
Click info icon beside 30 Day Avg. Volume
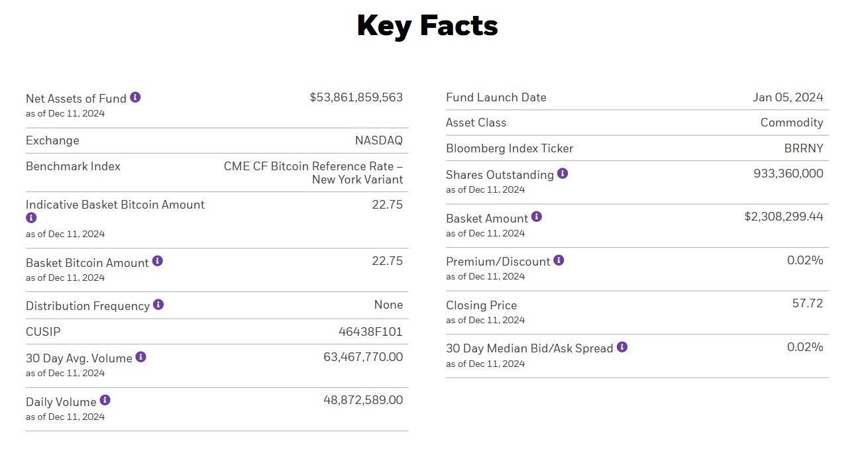coord(141,357)
